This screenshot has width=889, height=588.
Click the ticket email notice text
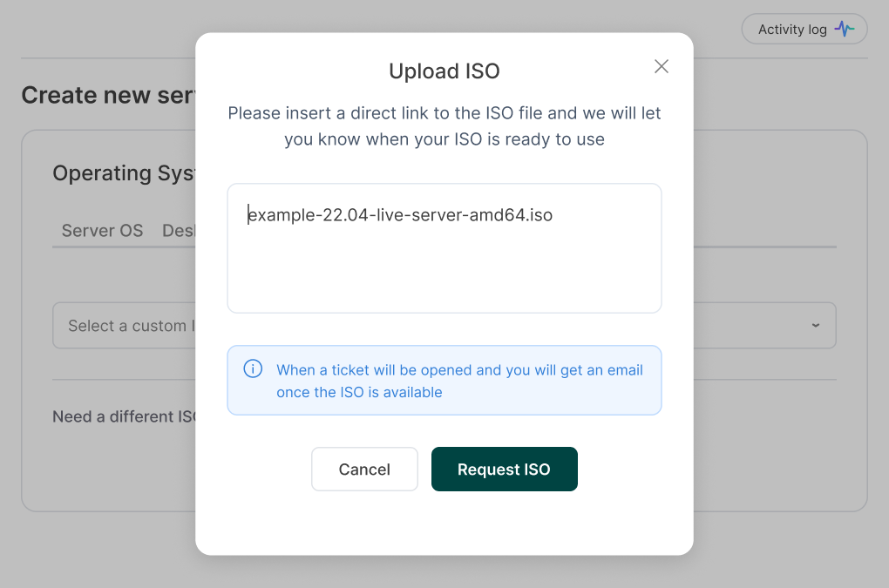[x=459, y=381]
